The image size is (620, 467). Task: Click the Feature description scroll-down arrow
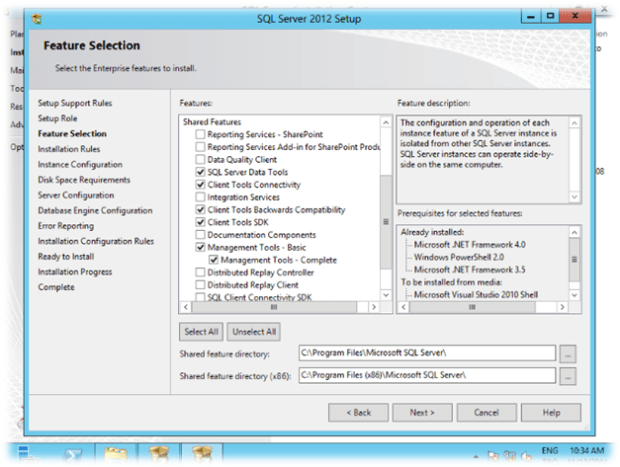[x=573, y=197]
